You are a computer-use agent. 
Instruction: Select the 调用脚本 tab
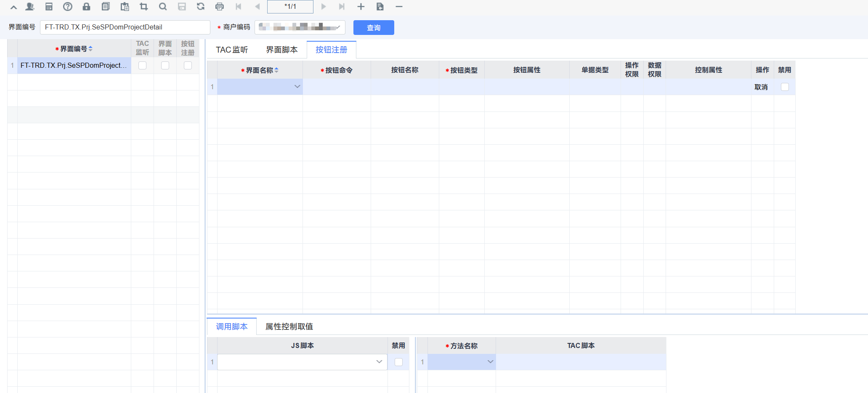232,327
